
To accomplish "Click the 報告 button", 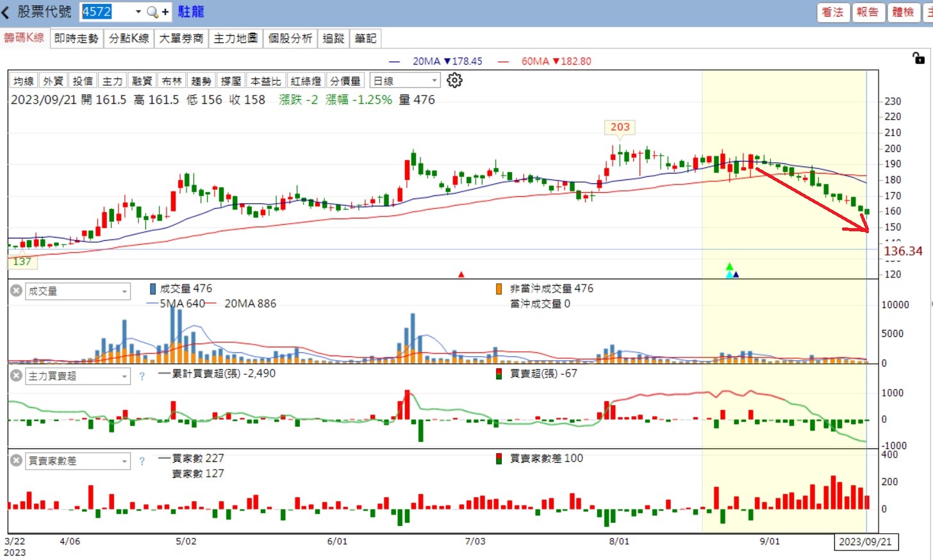I will coord(868,12).
